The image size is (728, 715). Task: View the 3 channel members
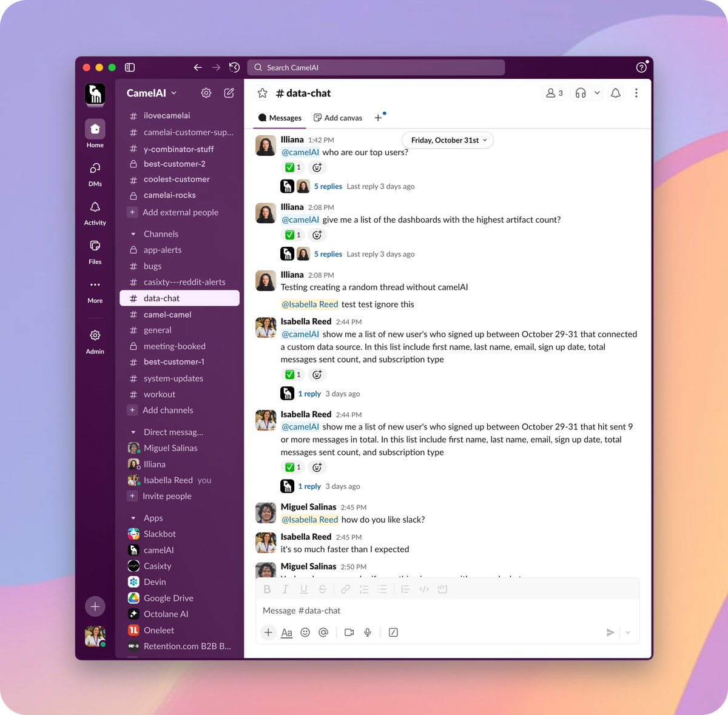pos(554,93)
